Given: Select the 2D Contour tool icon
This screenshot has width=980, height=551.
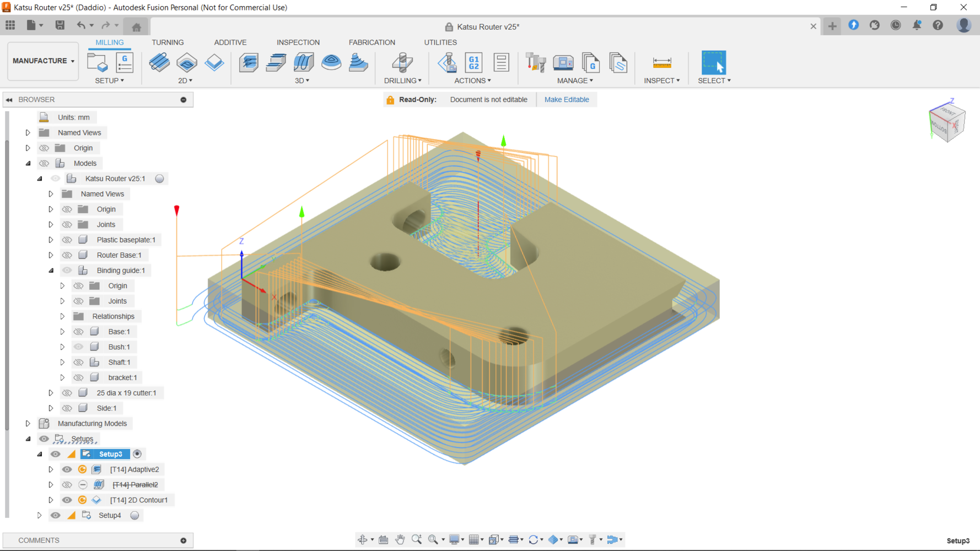Looking at the screenshot, I should [x=214, y=62].
